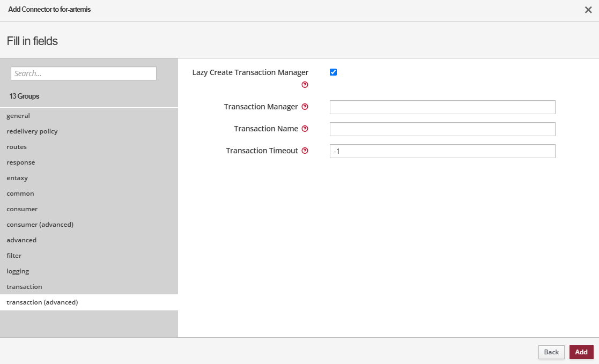Image resolution: width=599 pixels, height=364 pixels.
Task: Edit the Transaction Timeout value
Action: (442, 151)
